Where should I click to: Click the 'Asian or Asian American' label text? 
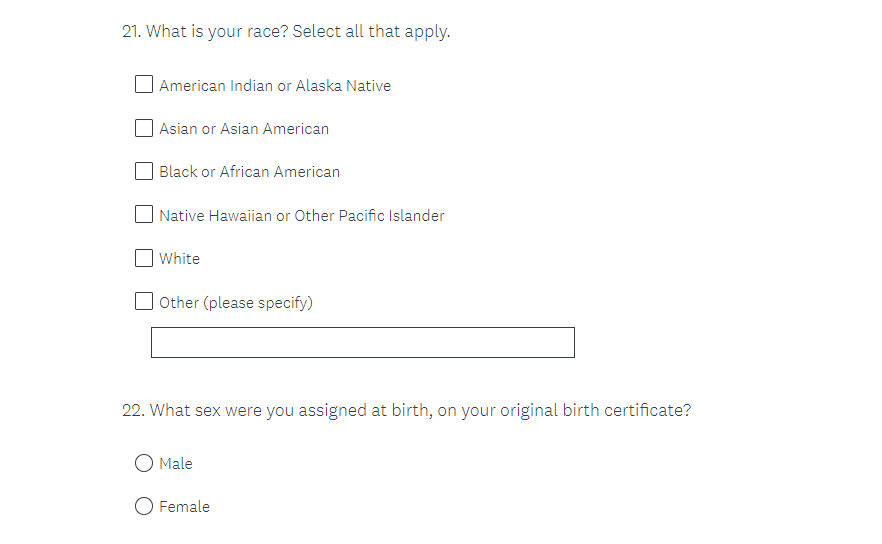244,129
